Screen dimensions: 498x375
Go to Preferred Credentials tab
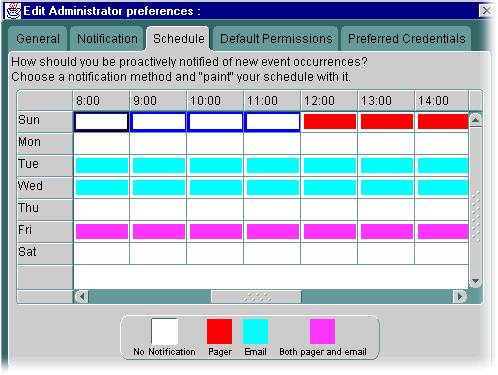click(x=406, y=39)
